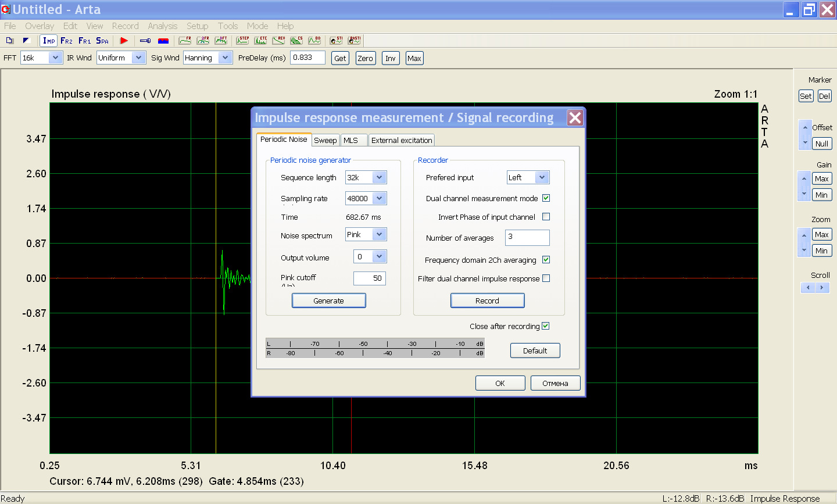Click the Spa spectrum analyzer mode icon

coord(102,41)
